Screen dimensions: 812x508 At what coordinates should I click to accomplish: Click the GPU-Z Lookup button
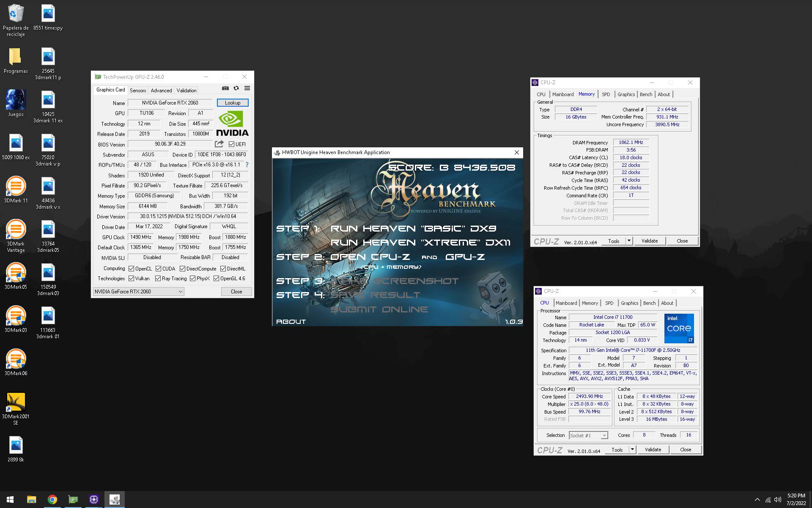coord(233,102)
